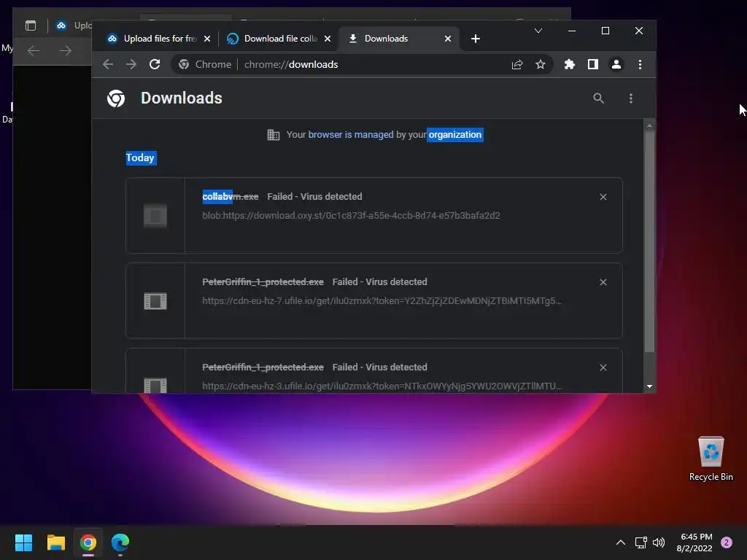
Task: Open the Extensions puzzle icon
Action: (x=569, y=64)
